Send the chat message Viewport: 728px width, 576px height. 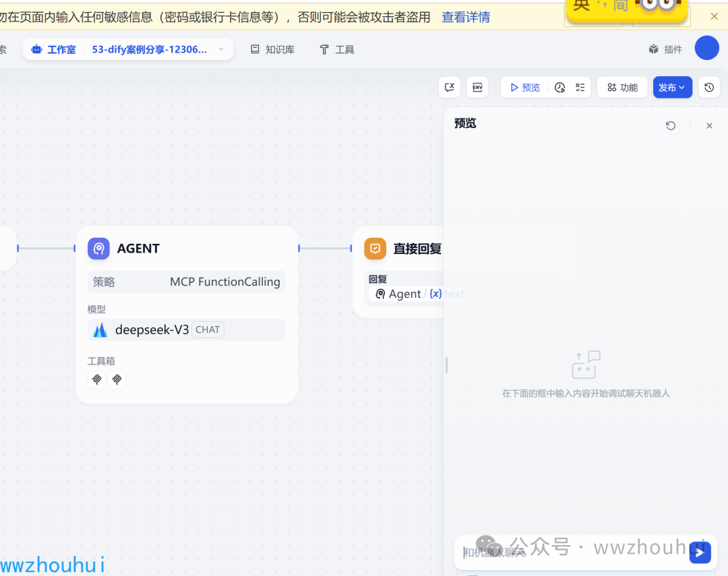[700, 552]
